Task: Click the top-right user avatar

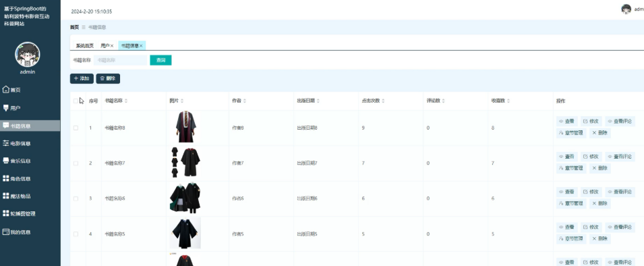Action: [x=626, y=9]
